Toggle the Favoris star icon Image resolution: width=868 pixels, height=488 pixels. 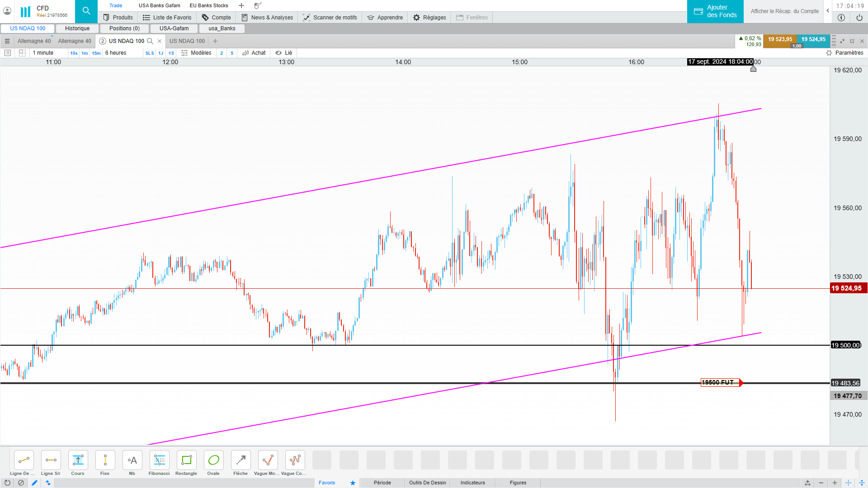pos(353,483)
